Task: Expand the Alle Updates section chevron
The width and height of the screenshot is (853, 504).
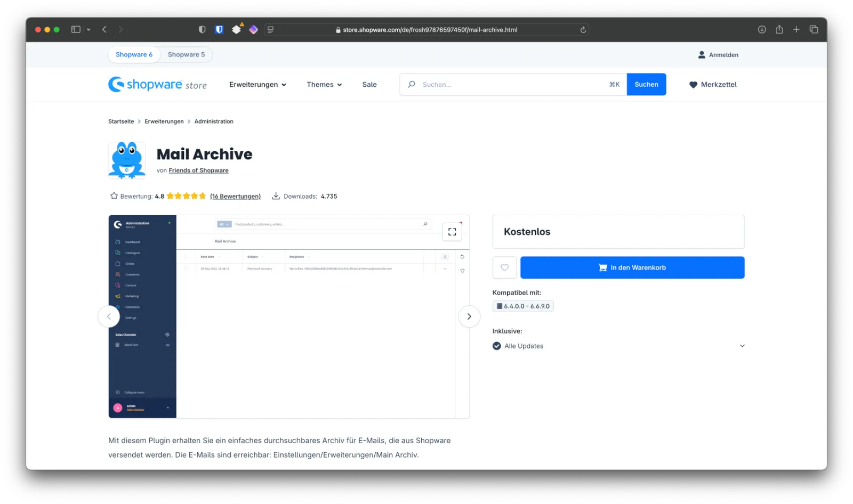Action: (x=742, y=345)
